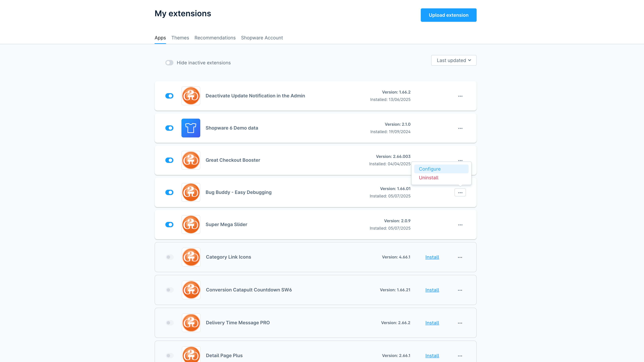
Task: Switch to the Apps tab
Action: tap(160, 38)
